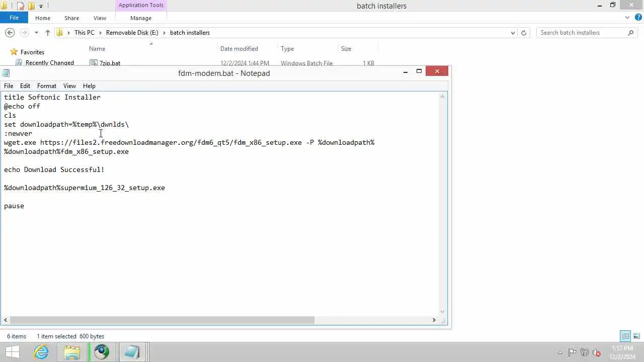The height and width of the screenshot is (362, 644).
Task: Open the File menu in Notepad
Action: click(9, 86)
